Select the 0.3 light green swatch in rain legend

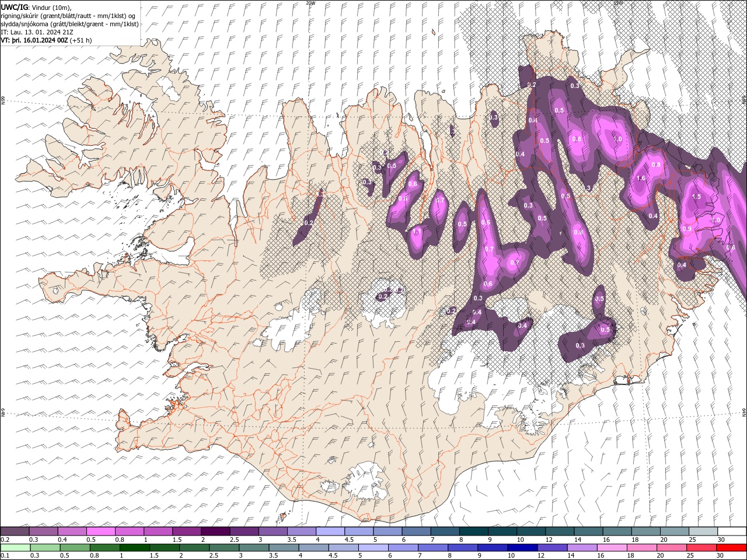click(x=46, y=548)
